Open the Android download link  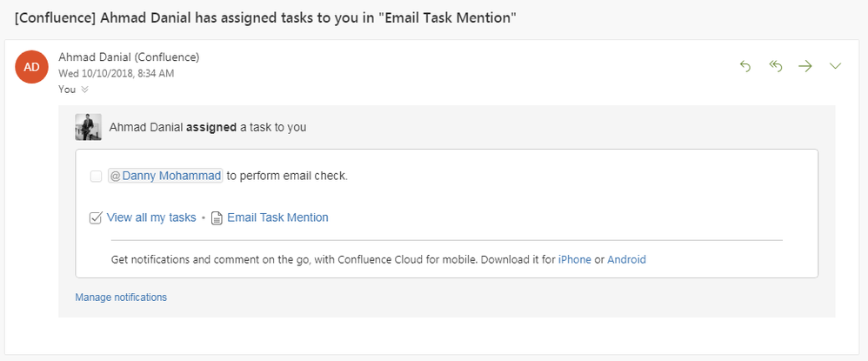(626, 259)
